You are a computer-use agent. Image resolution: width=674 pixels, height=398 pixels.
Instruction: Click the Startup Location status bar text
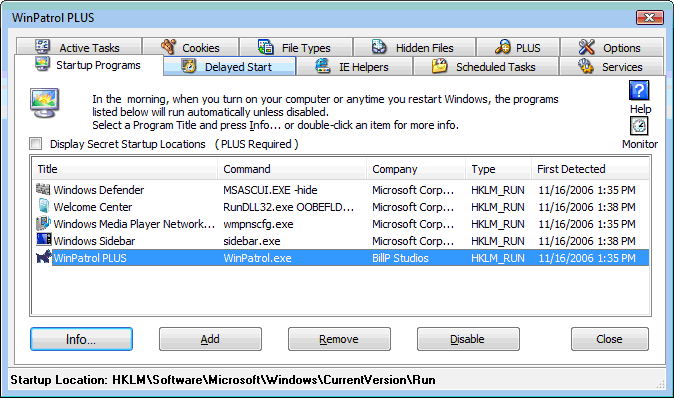223,380
